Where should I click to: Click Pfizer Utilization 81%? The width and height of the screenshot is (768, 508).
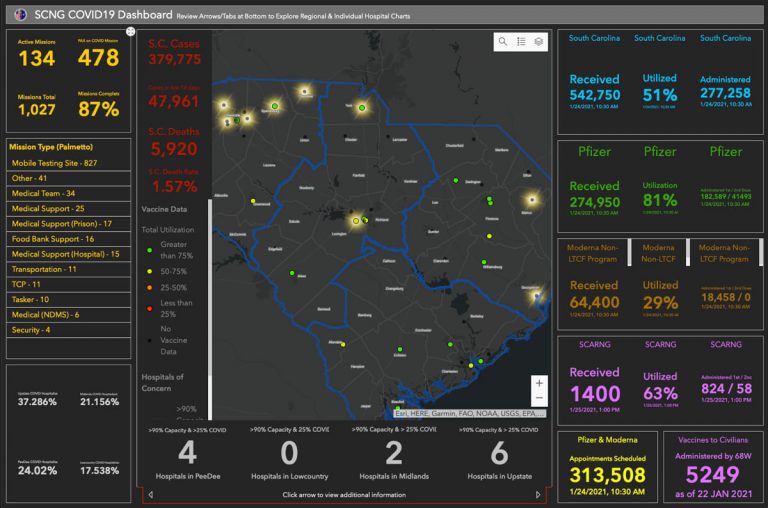[x=660, y=200]
